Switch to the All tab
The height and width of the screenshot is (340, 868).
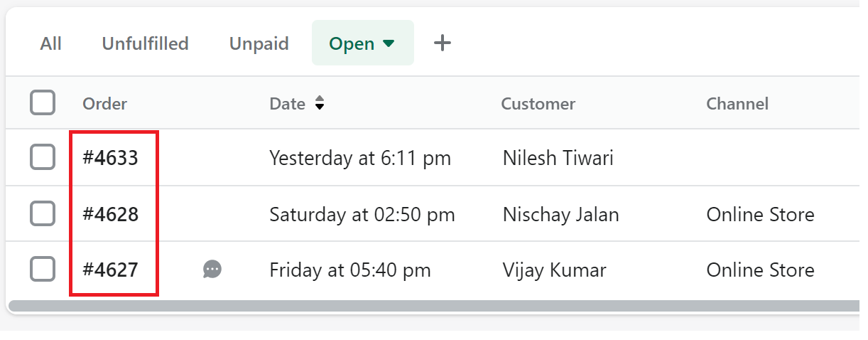point(51,43)
